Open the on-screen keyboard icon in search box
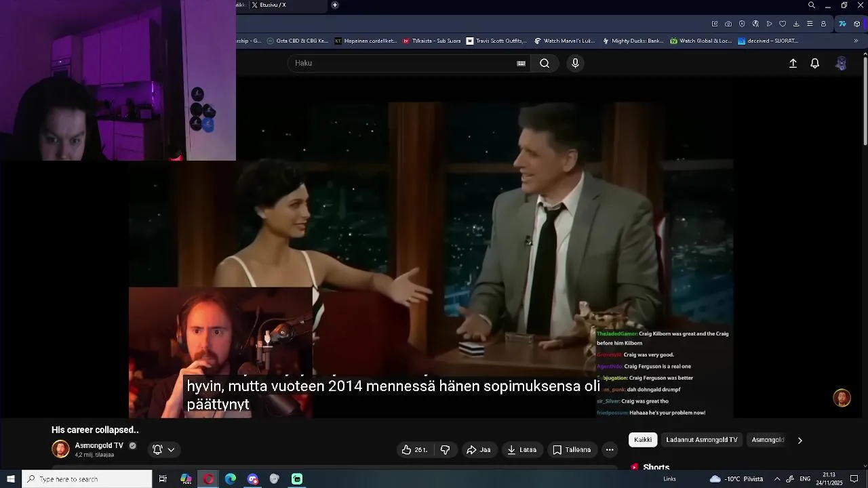 click(x=521, y=63)
